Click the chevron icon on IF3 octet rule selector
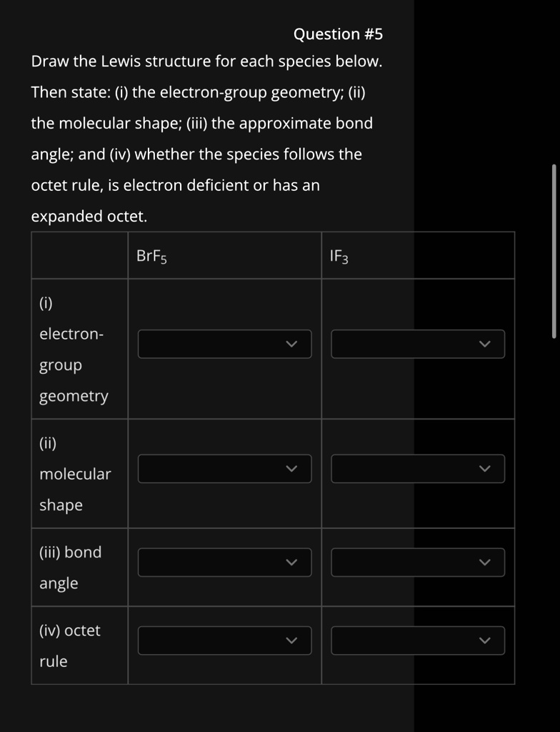This screenshot has width=560, height=732. pos(485,640)
